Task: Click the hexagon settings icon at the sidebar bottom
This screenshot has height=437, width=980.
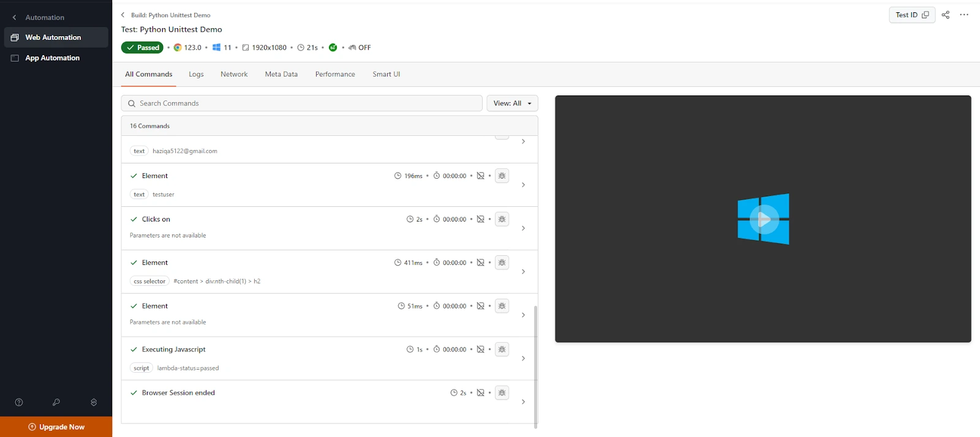Action: pos(94,402)
